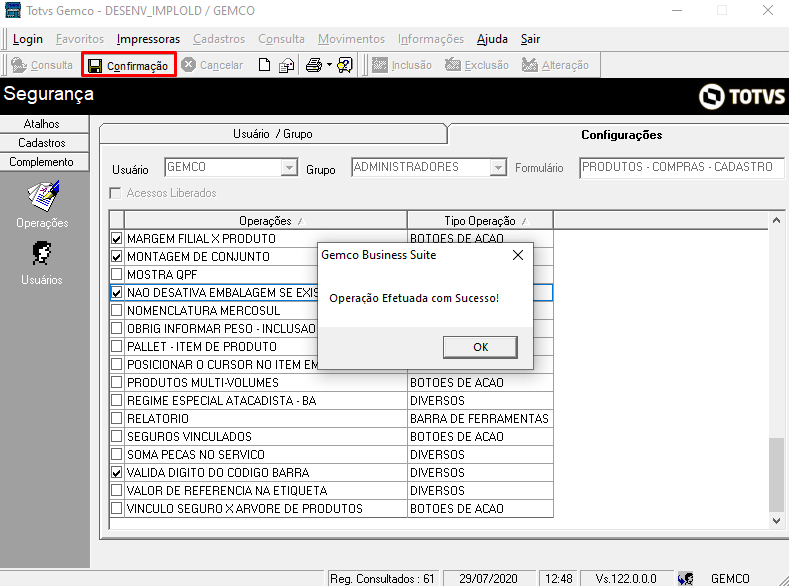The width and height of the screenshot is (789, 586).
Task: Open the Grupo dropdown arrow
Action: click(498, 168)
